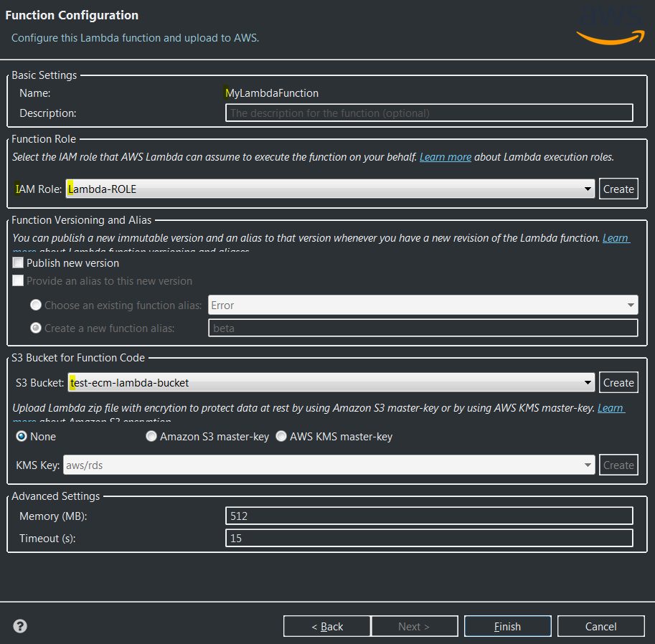
Task: Create a new IAM role
Action: pos(618,189)
